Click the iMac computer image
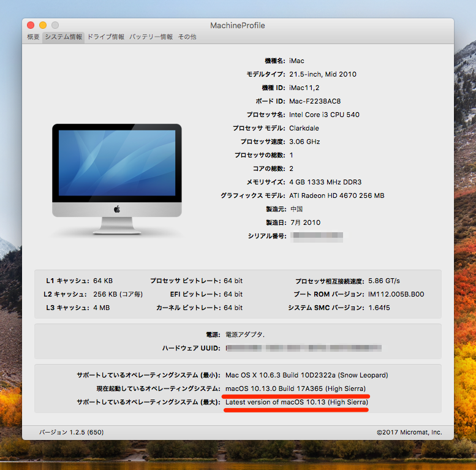The height and width of the screenshot is (470, 476). coord(117,179)
